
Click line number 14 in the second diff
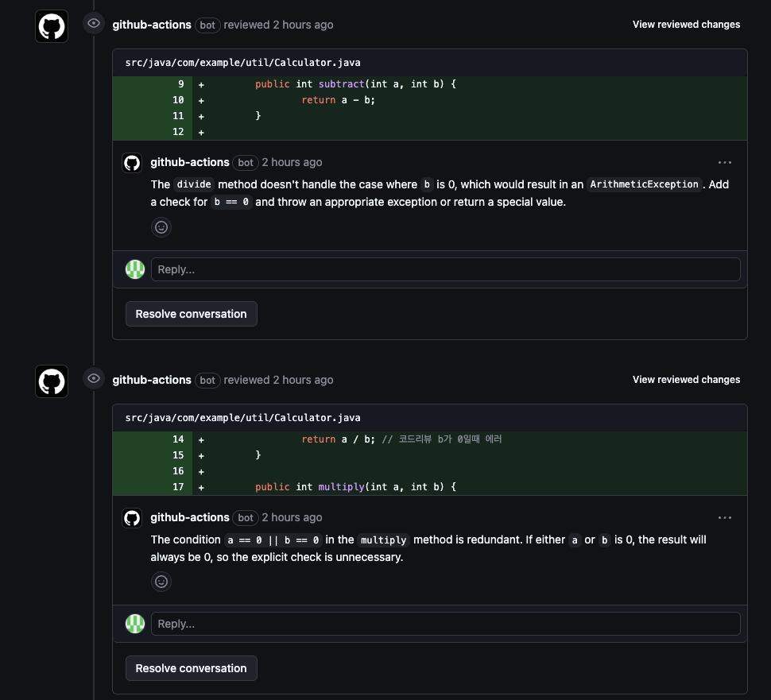[x=177, y=439]
